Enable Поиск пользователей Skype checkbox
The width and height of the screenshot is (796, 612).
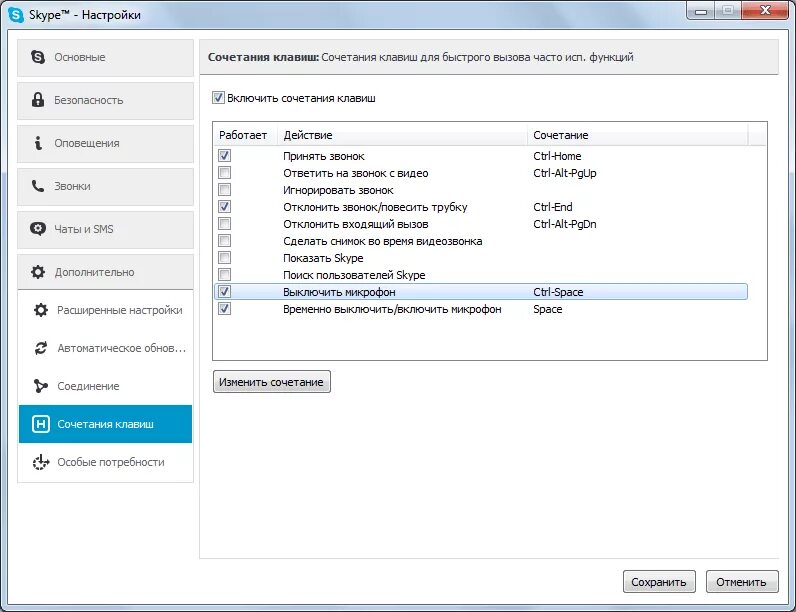pos(224,275)
